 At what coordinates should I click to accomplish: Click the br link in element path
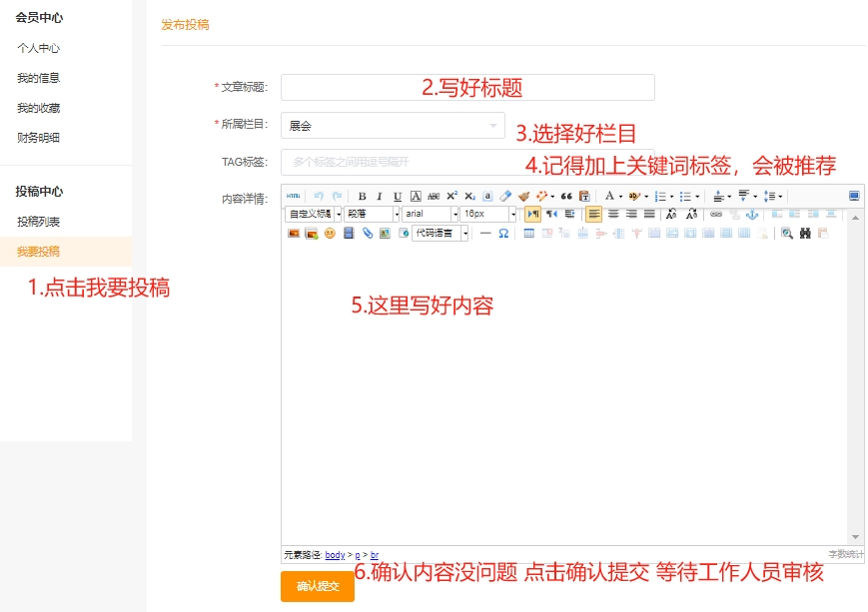click(x=375, y=555)
